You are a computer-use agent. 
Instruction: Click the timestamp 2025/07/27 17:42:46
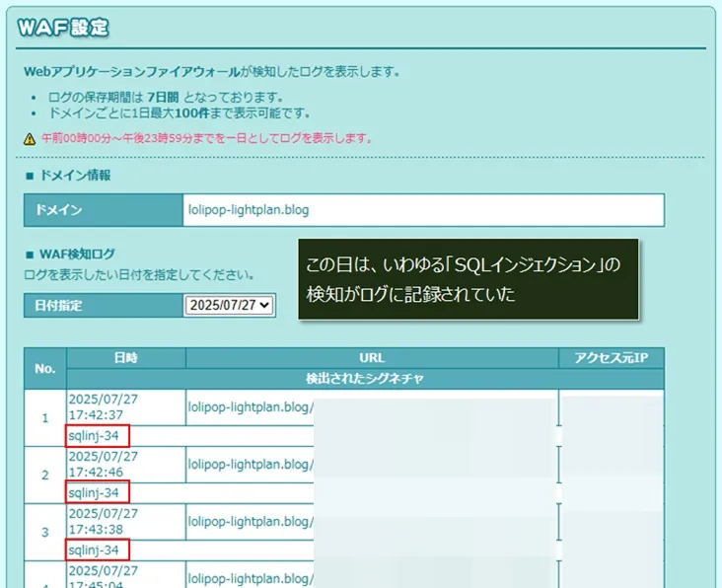pyautogui.click(x=104, y=464)
